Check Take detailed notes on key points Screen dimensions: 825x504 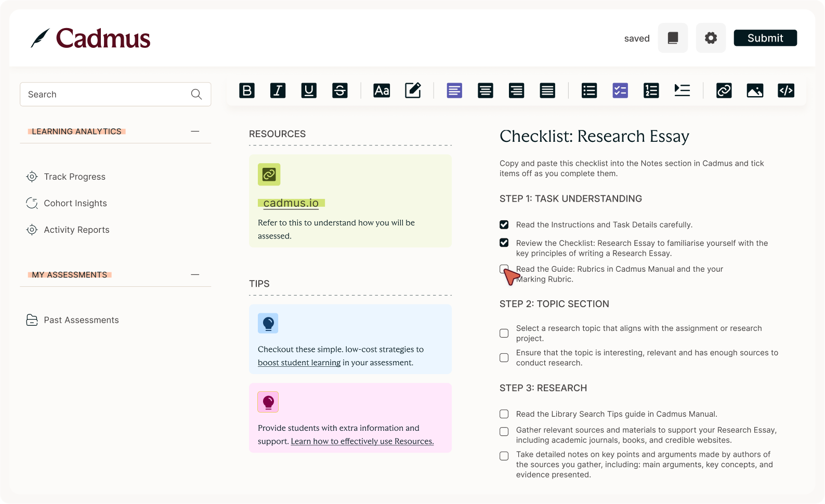(504, 456)
